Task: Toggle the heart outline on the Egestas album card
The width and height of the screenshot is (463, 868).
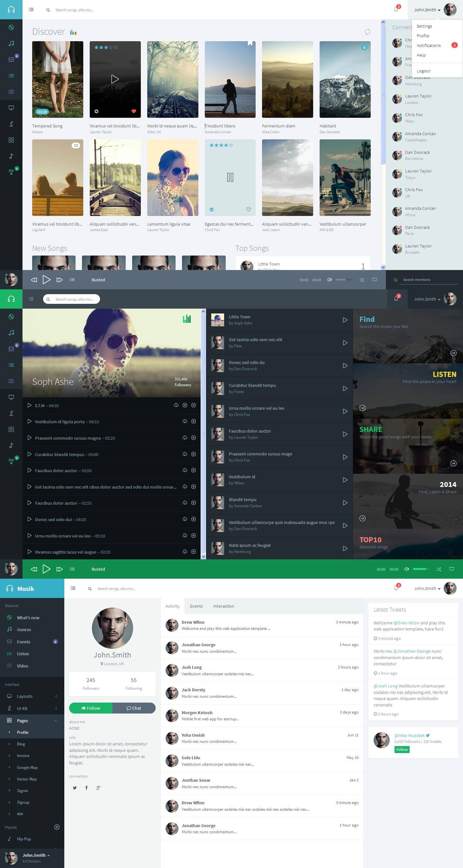Action: coord(249,209)
